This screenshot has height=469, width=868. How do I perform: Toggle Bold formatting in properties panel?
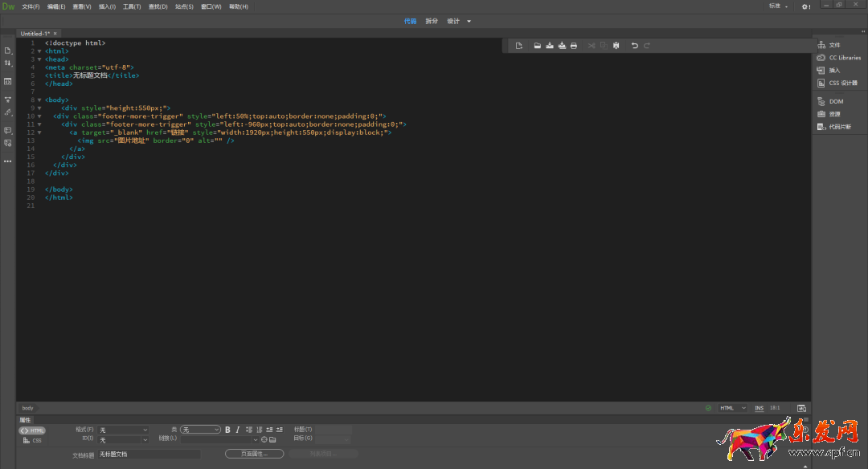coord(227,430)
